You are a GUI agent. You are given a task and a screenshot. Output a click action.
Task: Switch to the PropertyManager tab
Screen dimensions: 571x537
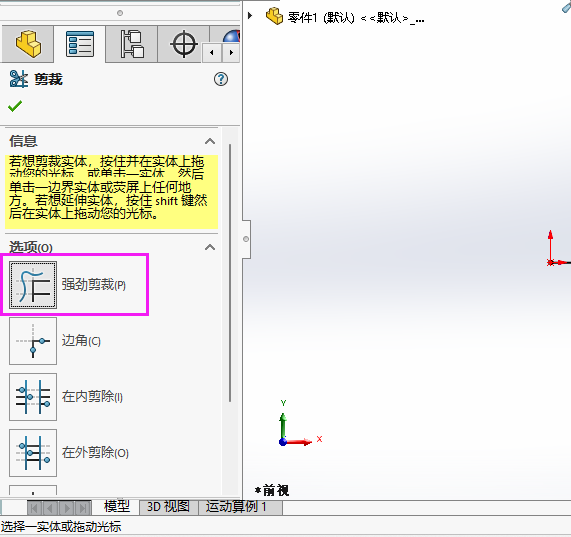[x=80, y=44]
